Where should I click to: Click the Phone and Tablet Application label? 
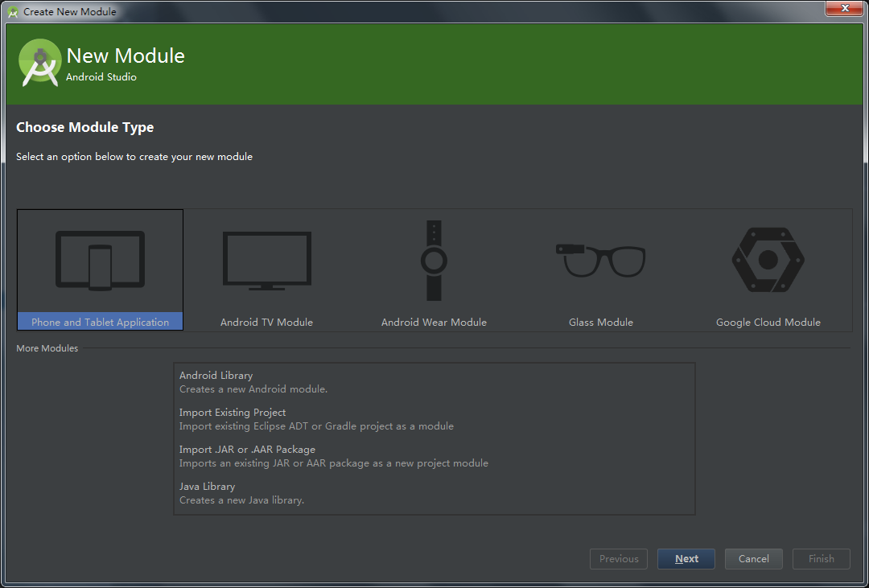(100, 322)
